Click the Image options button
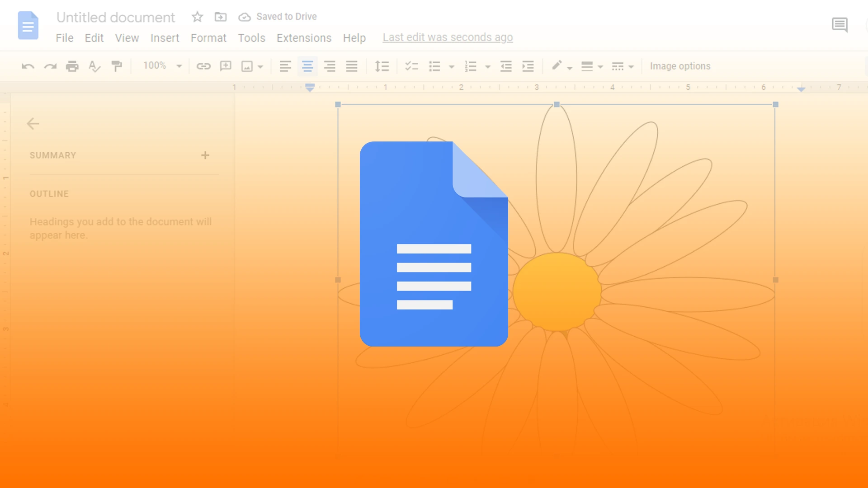Viewport: 868px width, 488px height. tap(680, 66)
